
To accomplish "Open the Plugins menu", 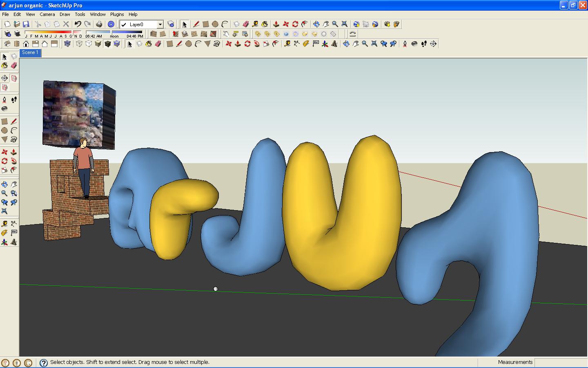I will click(117, 14).
